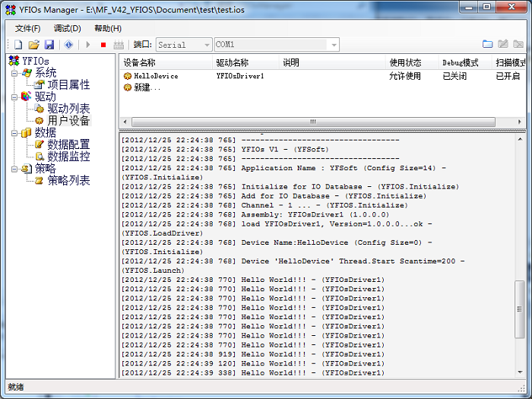Sort by 设备名称 column header
532x399 pixels.
coord(166,63)
